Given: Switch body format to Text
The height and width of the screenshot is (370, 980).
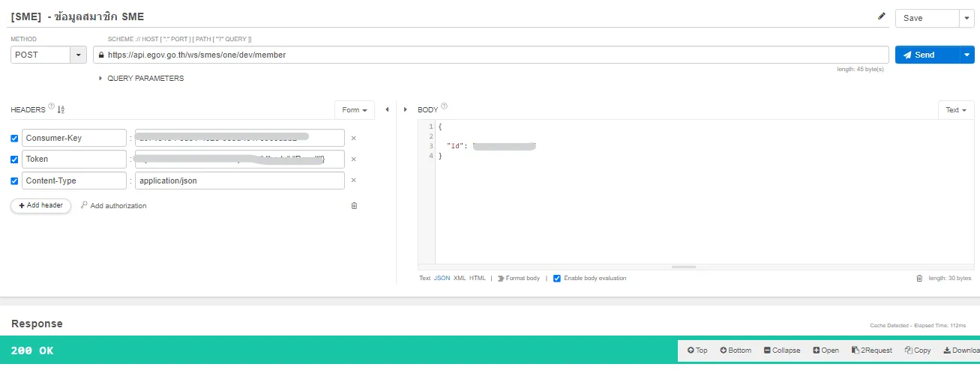Looking at the screenshot, I should coord(425,278).
